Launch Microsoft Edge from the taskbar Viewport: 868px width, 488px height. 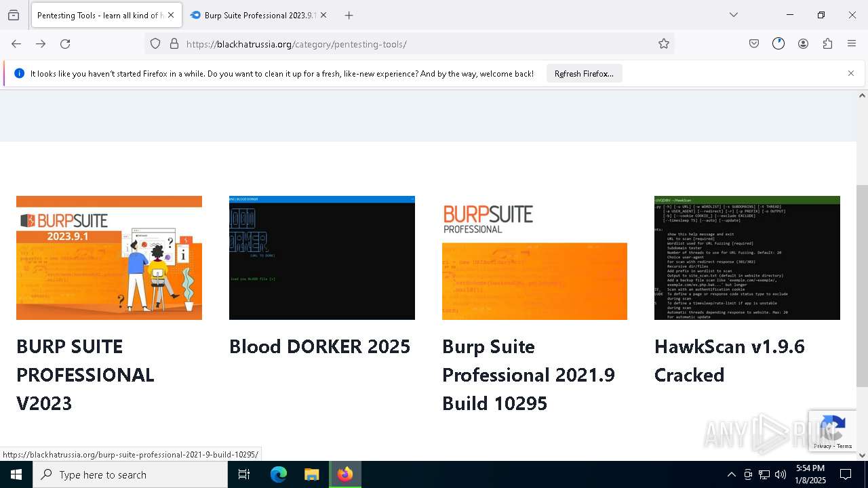(279, 474)
